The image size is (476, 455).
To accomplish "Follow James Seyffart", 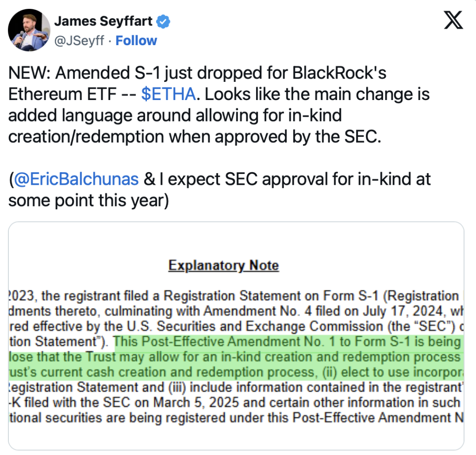I will click(x=136, y=40).
